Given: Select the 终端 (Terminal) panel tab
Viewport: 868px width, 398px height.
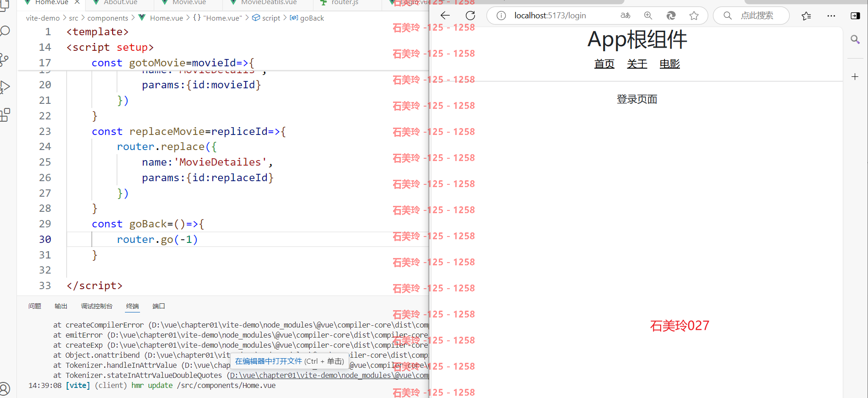Looking at the screenshot, I should click(x=132, y=306).
